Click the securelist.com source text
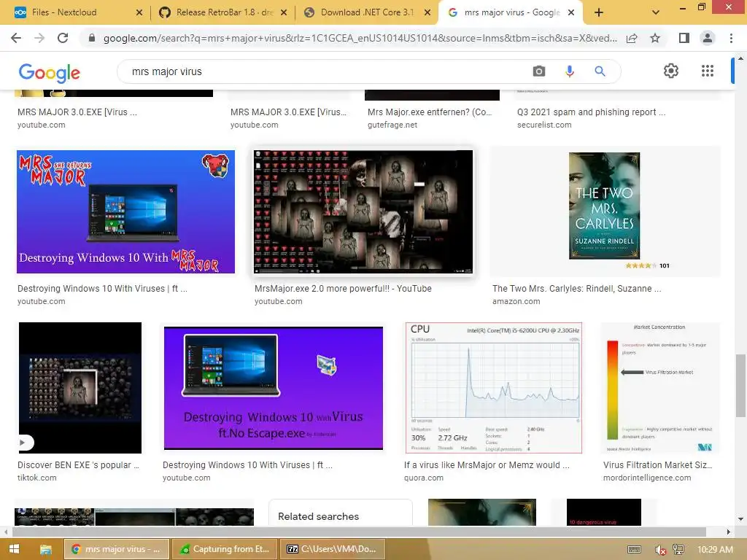The width and height of the screenshot is (747, 560). [544, 125]
